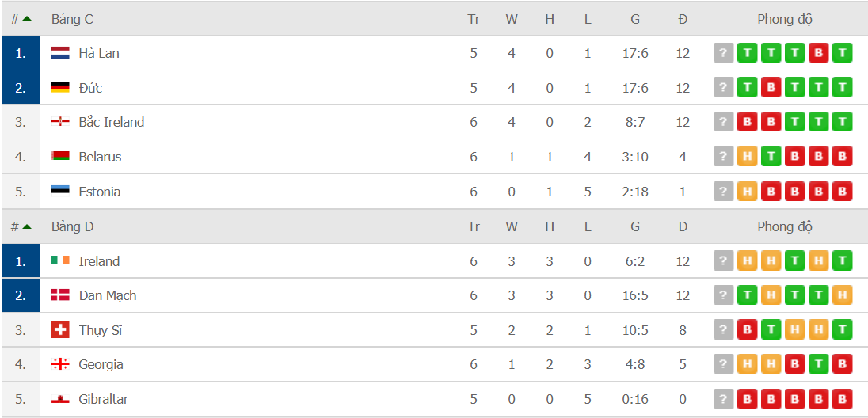The height and width of the screenshot is (418, 868).
Task: Click the Belarus flag icon
Action: [x=60, y=157]
